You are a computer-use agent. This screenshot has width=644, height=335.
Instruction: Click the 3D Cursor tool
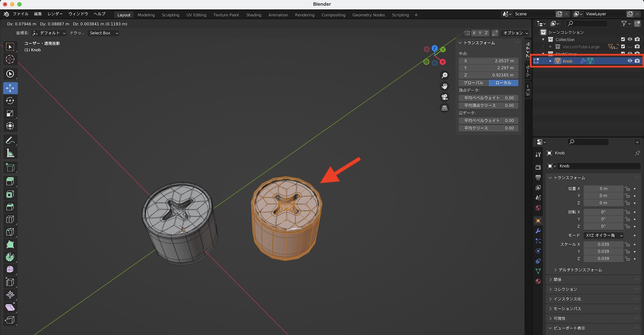pos(10,59)
